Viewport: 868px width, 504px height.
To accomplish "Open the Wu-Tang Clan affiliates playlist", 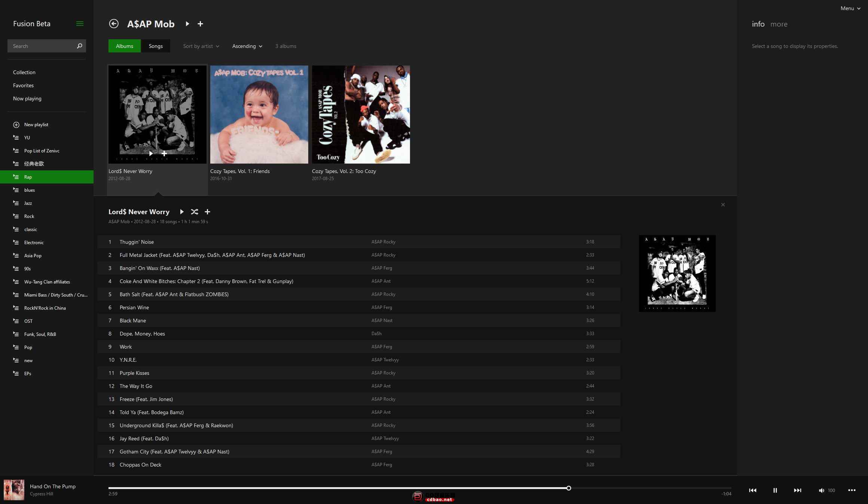I will click(47, 282).
